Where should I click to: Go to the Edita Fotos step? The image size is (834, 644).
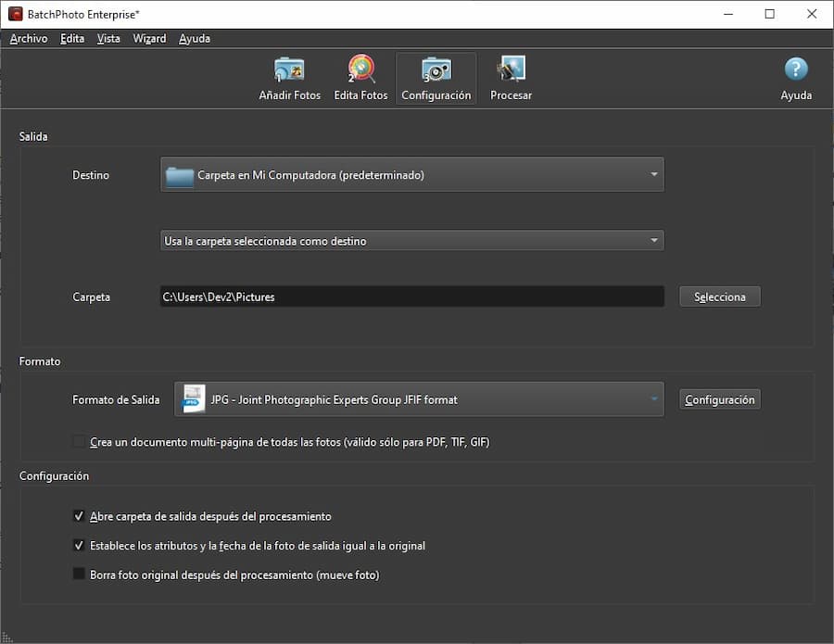point(360,79)
